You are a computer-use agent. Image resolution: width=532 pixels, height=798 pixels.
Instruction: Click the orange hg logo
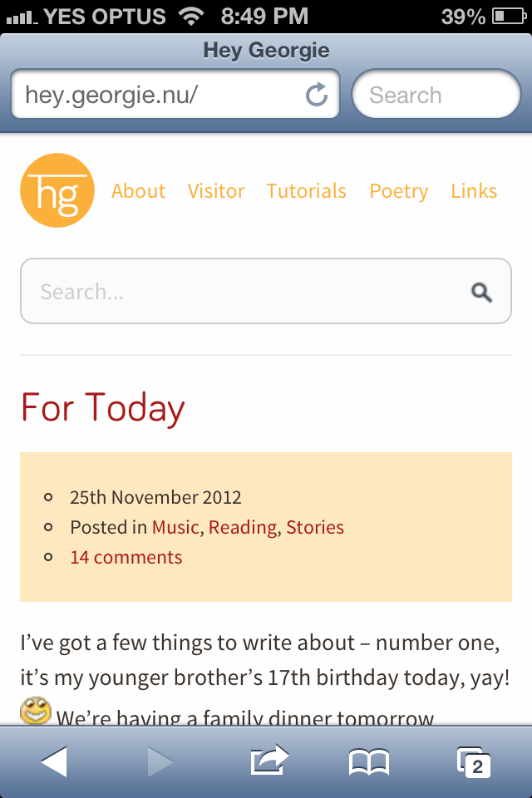(x=57, y=190)
